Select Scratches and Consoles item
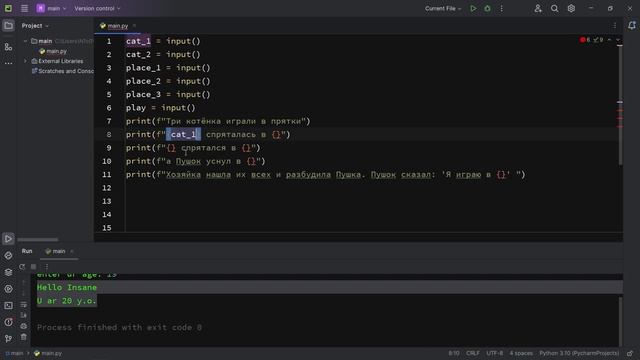 (63, 71)
